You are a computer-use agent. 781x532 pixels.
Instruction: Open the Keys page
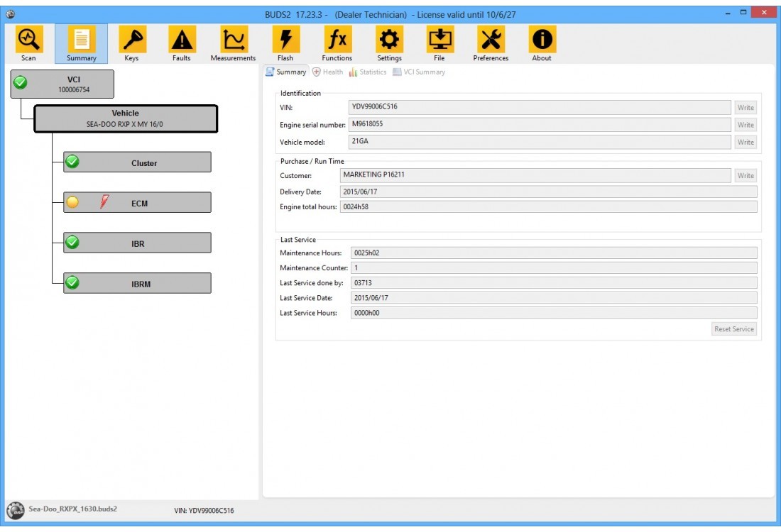[x=132, y=43]
